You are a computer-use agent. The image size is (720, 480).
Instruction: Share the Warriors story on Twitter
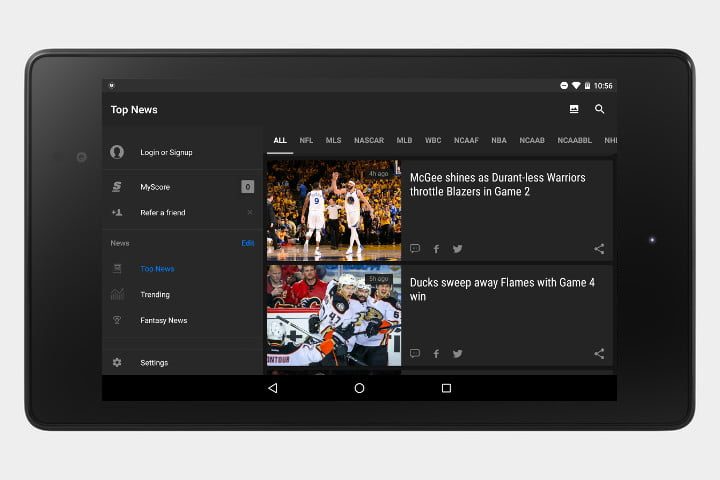tap(457, 249)
